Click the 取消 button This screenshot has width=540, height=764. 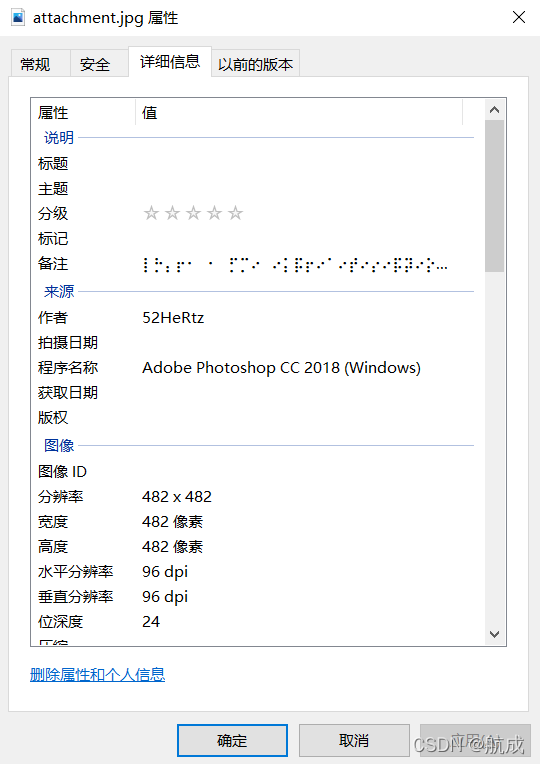(354, 741)
